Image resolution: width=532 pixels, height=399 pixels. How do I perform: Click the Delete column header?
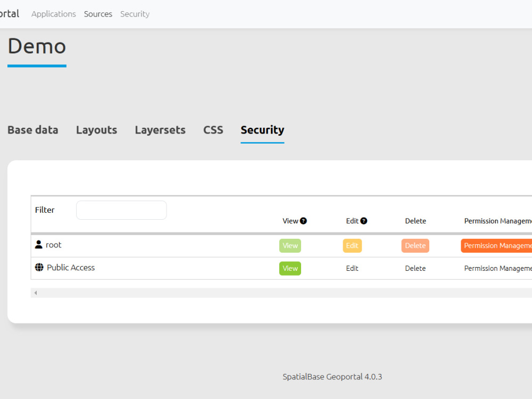point(415,221)
